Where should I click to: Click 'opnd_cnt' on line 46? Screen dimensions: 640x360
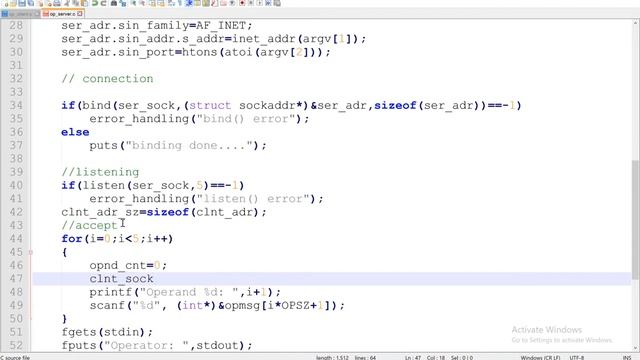(x=118, y=265)
